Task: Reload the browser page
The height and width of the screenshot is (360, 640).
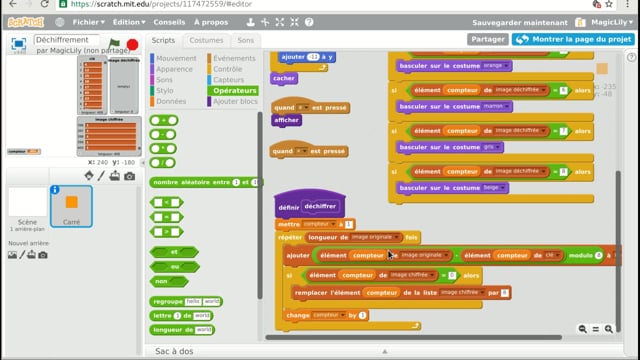Action: click(x=44, y=4)
